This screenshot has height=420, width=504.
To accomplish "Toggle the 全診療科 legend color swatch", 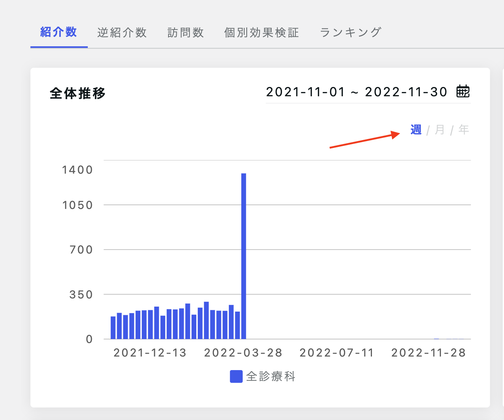I will coord(236,377).
